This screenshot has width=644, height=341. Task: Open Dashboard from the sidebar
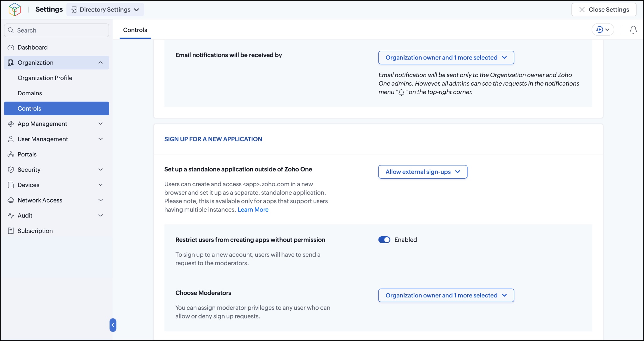click(56, 47)
